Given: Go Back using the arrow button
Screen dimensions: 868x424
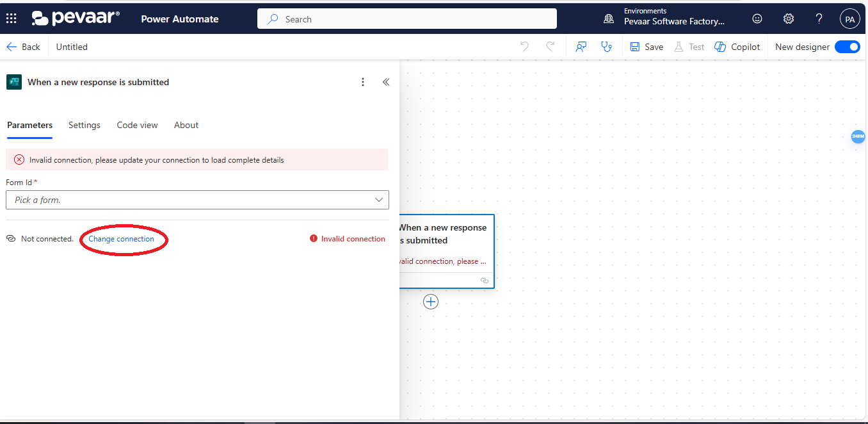Looking at the screenshot, I should (23, 47).
